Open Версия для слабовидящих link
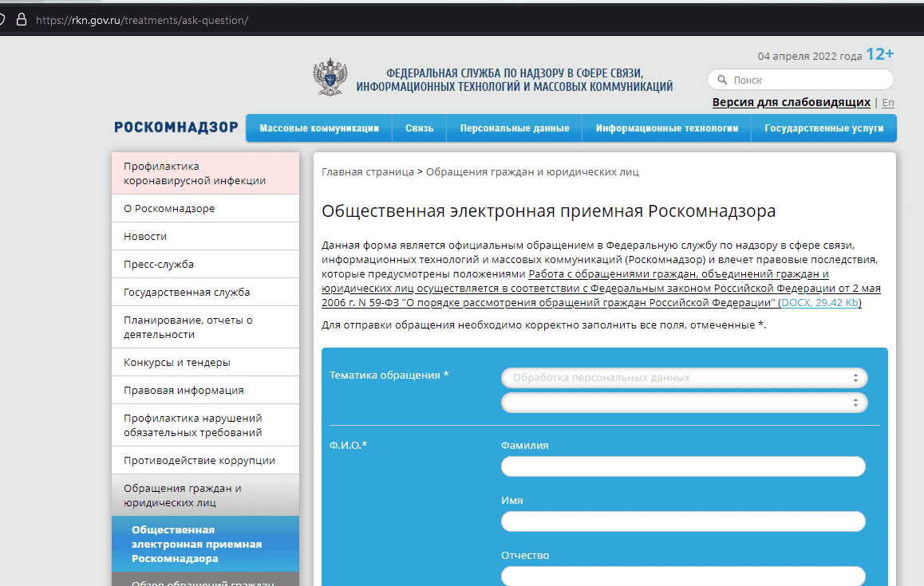This screenshot has width=924, height=586. [x=791, y=103]
